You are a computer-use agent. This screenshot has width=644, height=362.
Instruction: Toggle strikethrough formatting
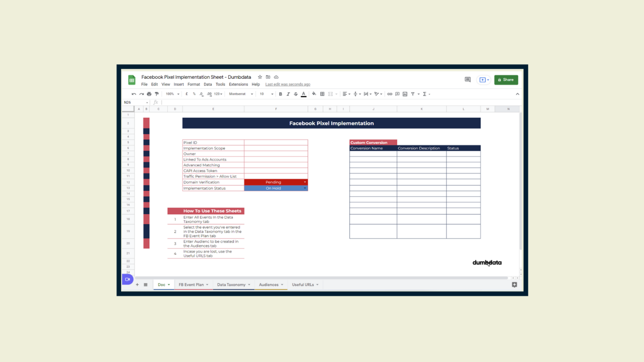[295, 94]
